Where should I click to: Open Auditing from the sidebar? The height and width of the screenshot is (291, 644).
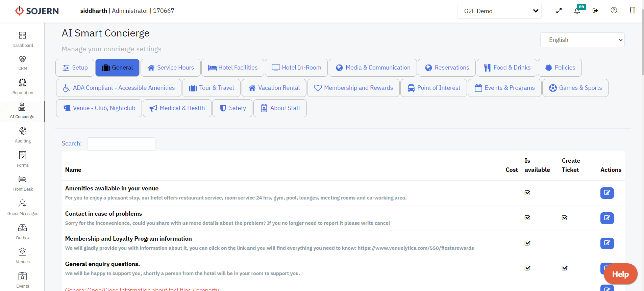[x=23, y=135]
